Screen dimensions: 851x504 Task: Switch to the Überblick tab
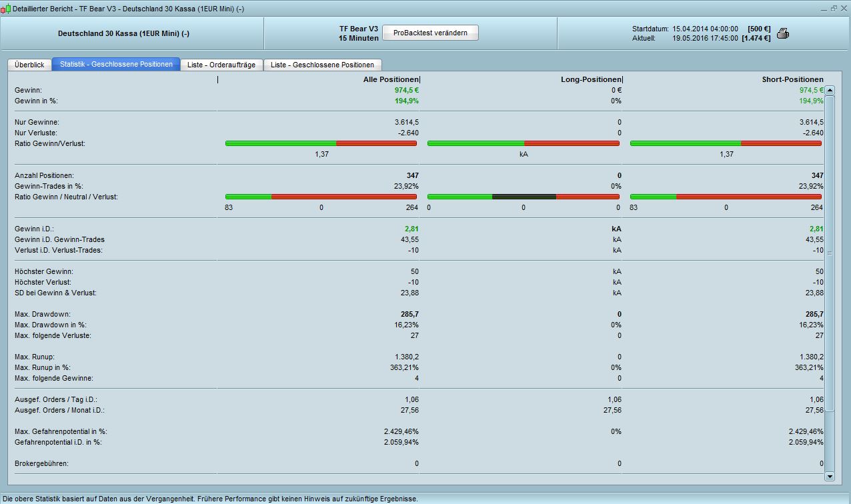tap(29, 65)
